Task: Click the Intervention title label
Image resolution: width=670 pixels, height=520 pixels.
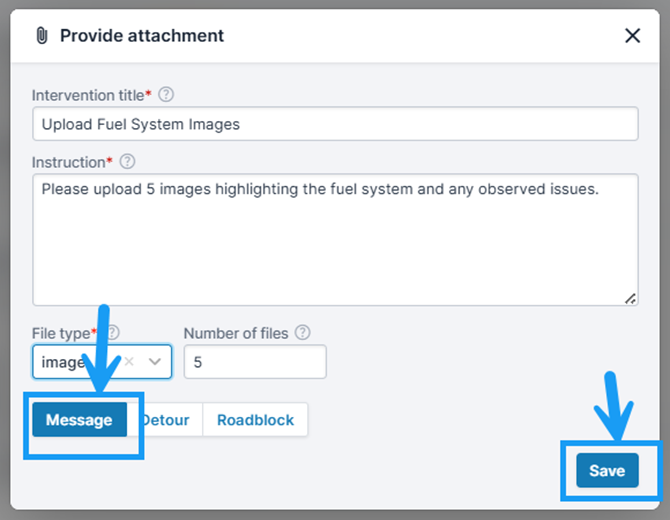Action: [88, 95]
